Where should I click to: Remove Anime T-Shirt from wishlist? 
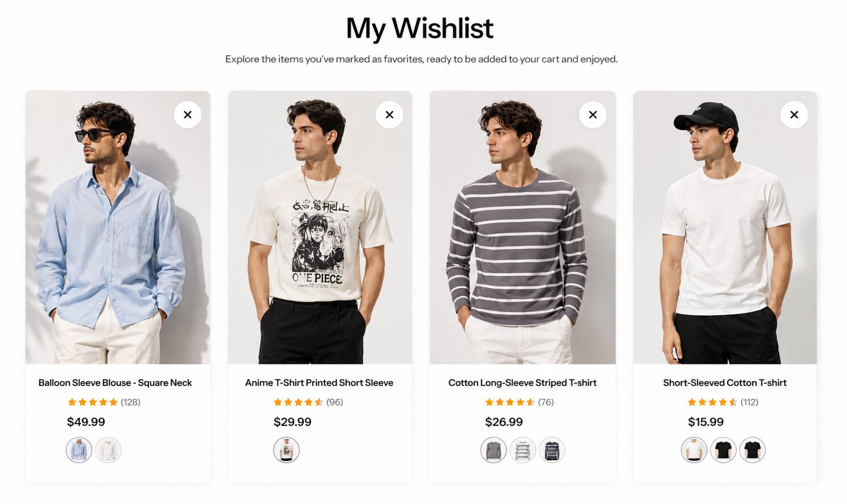point(390,115)
